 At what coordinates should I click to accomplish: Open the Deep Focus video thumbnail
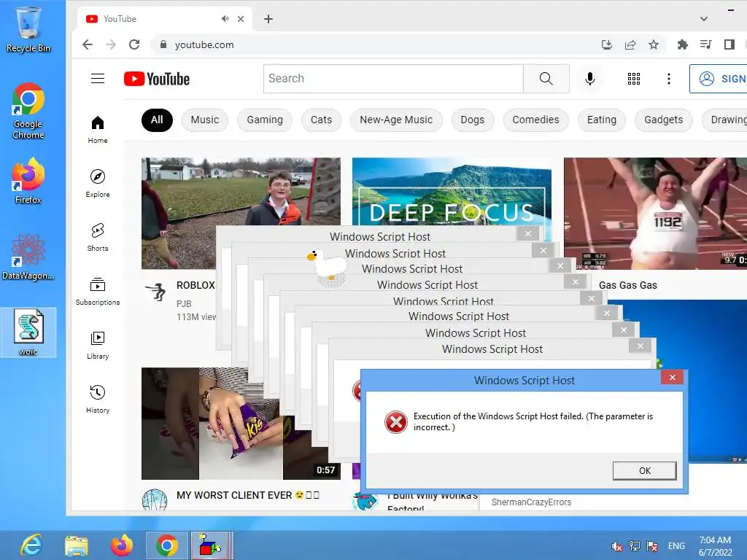[x=452, y=192]
